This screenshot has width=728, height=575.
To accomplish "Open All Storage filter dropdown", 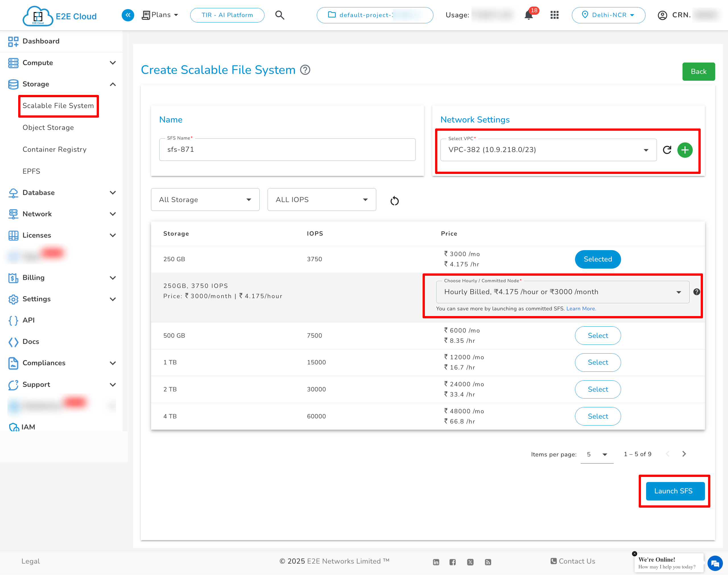I will point(205,200).
